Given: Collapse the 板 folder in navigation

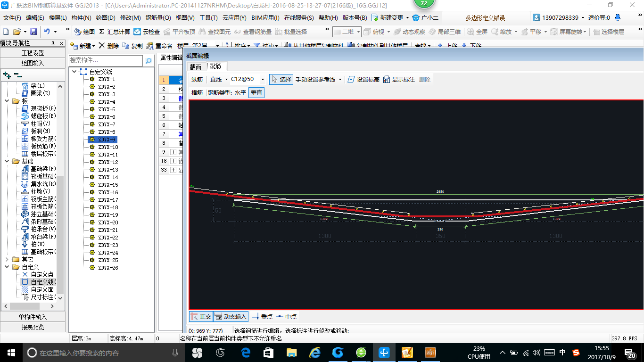Looking at the screenshot, I should click(x=7, y=101).
